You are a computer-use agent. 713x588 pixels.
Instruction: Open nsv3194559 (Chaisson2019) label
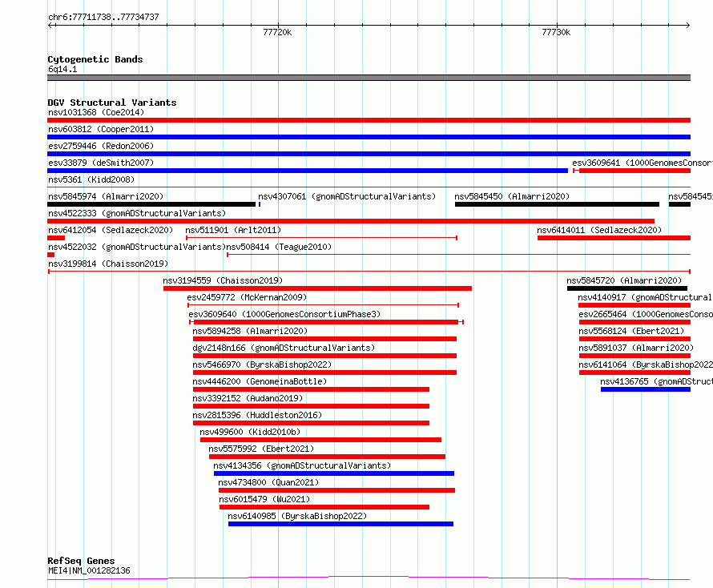pos(223,280)
